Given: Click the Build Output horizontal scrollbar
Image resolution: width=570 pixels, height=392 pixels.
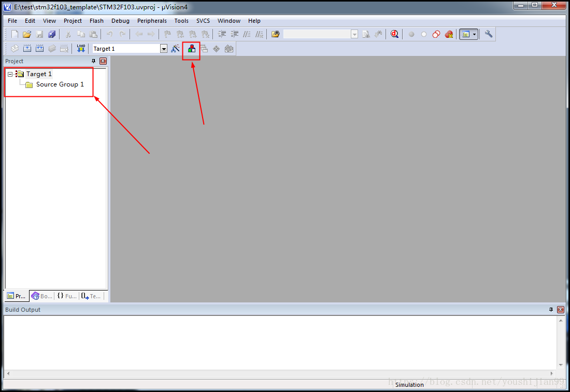Looking at the screenshot, I should click(280, 373).
